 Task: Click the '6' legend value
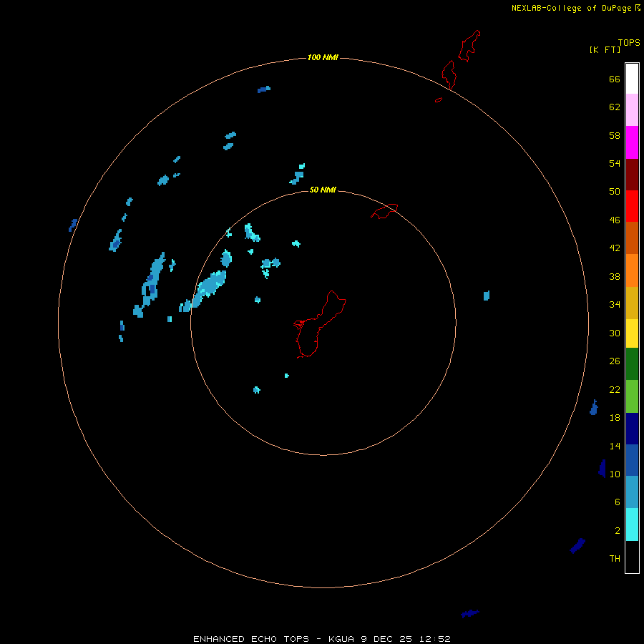[617, 502]
